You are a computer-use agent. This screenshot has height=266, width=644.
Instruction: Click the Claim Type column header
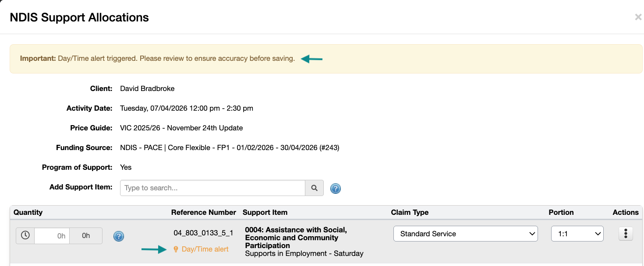point(410,212)
